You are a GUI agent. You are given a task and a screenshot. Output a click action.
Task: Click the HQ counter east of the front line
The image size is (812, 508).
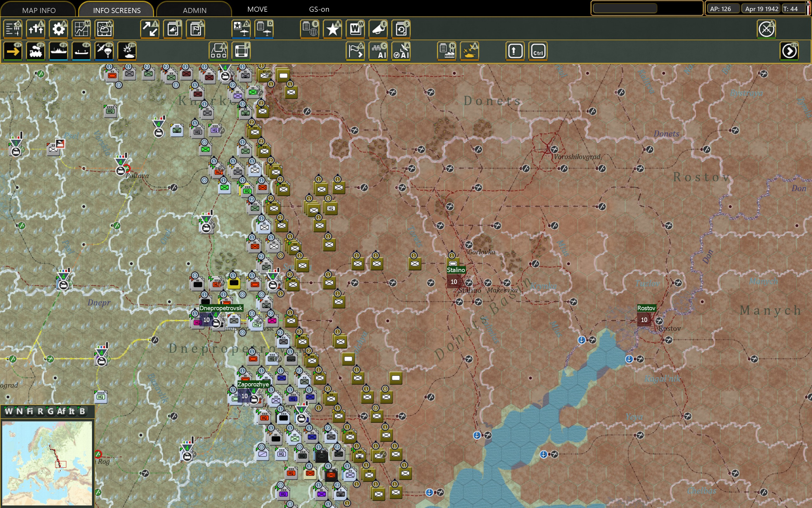(x=331, y=208)
